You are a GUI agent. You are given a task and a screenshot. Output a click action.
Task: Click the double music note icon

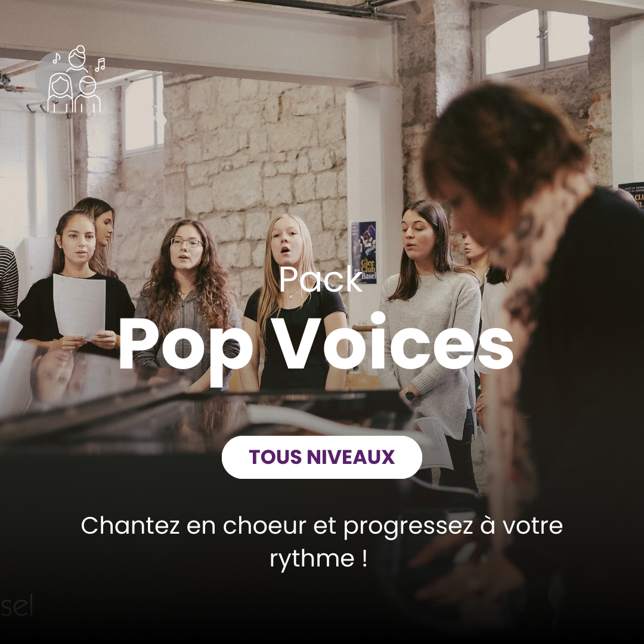click(x=100, y=65)
